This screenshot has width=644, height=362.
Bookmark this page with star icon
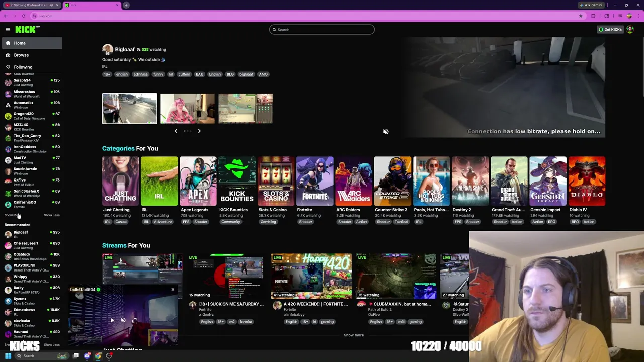click(x=580, y=16)
